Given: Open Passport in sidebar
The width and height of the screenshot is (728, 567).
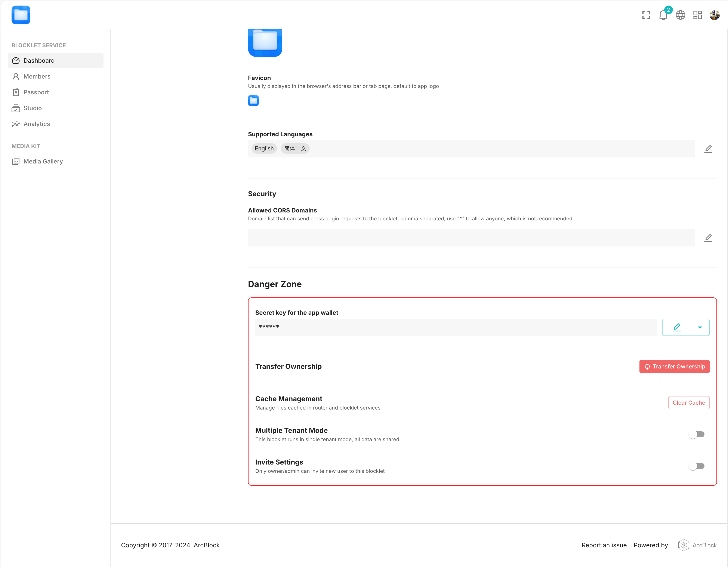Looking at the screenshot, I should pos(36,92).
